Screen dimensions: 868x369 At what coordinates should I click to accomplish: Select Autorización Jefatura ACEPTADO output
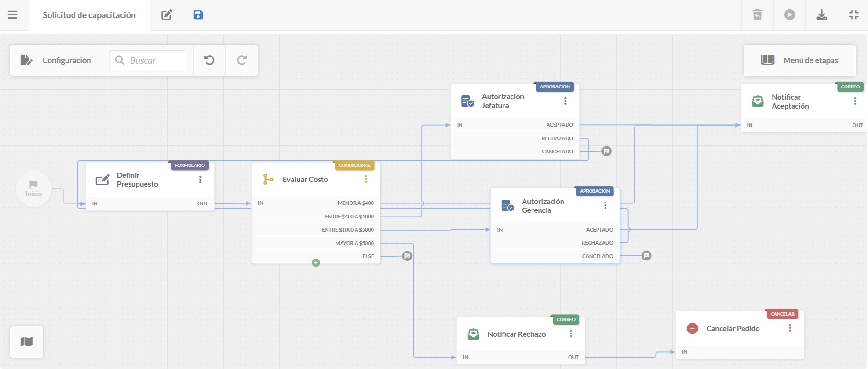559,125
